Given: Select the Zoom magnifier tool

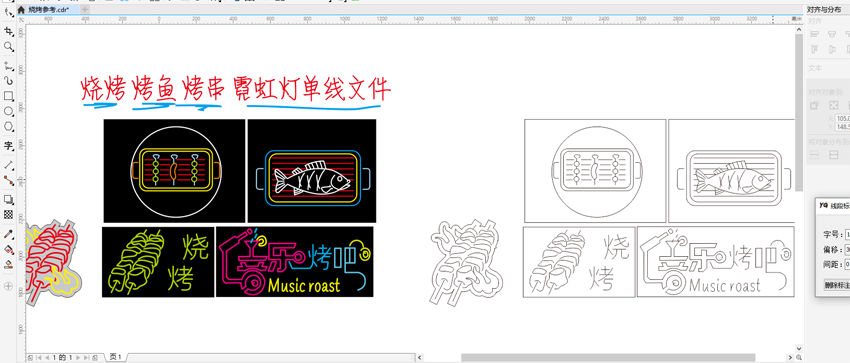Looking at the screenshot, I should pyautogui.click(x=9, y=47).
